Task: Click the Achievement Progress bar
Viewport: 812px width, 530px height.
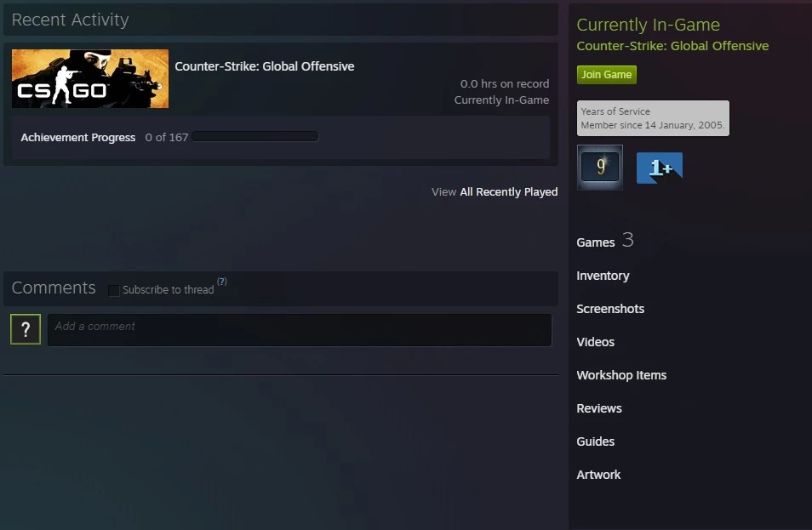Action: click(x=255, y=136)
